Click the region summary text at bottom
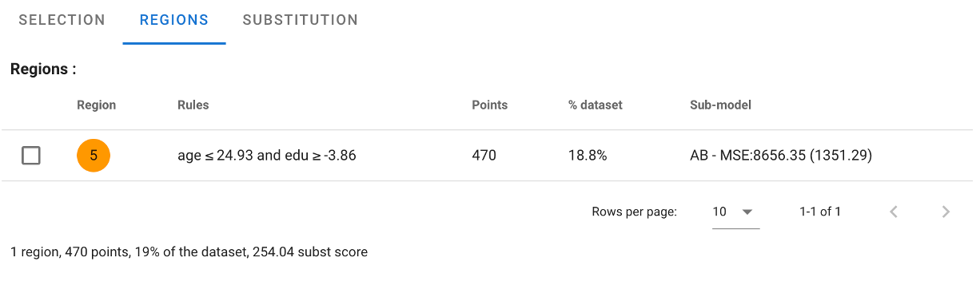This screenshot has width=980, height=289. (189, 252)
